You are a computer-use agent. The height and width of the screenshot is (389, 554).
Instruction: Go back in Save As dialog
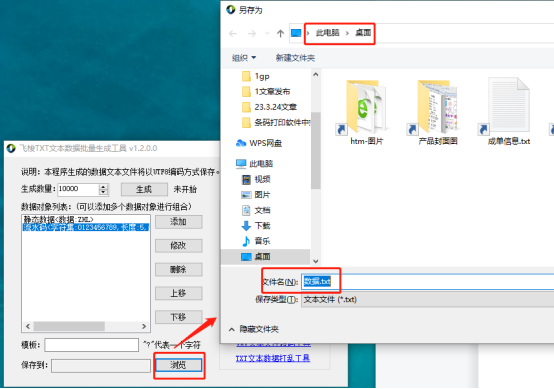point(233,34)
